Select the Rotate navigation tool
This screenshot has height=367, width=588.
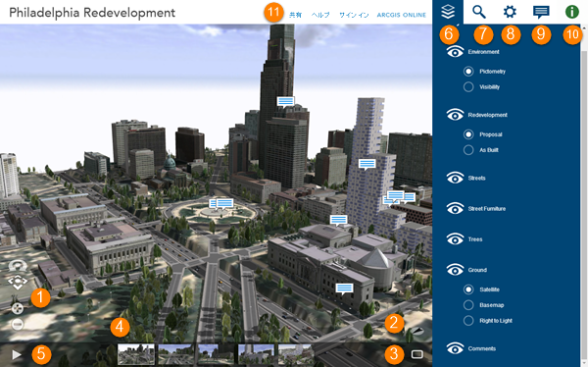18,266
